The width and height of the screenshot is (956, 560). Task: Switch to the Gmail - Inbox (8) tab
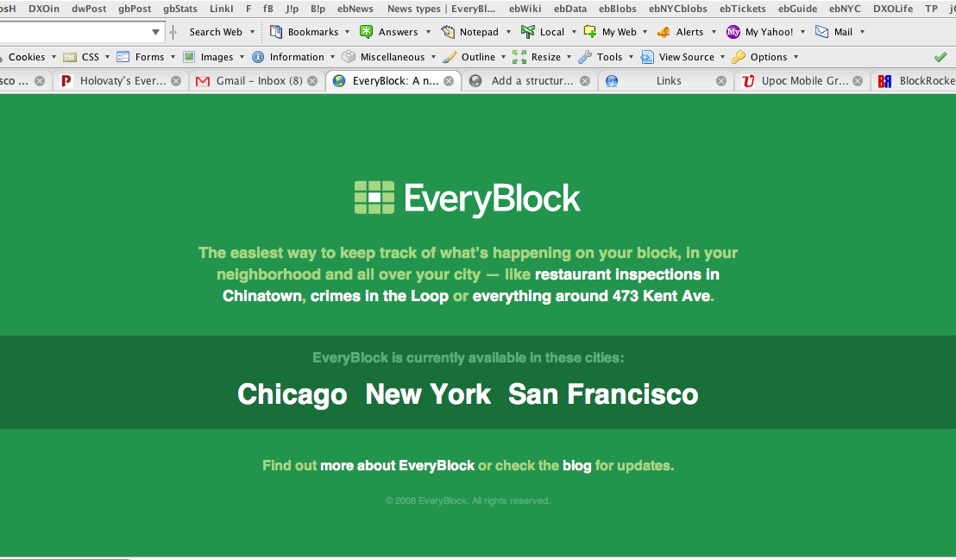[x=256, y=80]
